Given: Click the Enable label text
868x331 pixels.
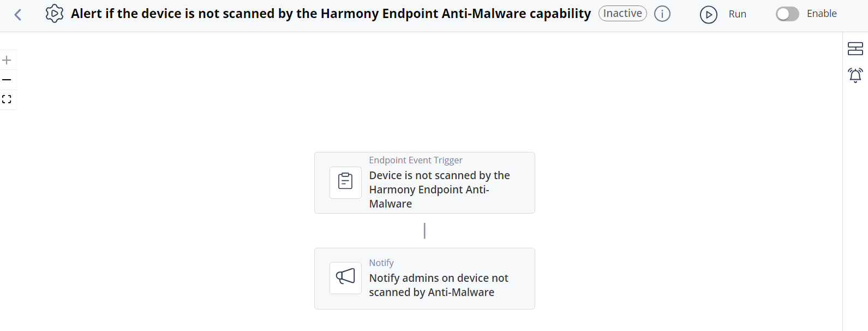Looking at the screenshot, I should 822,14.
